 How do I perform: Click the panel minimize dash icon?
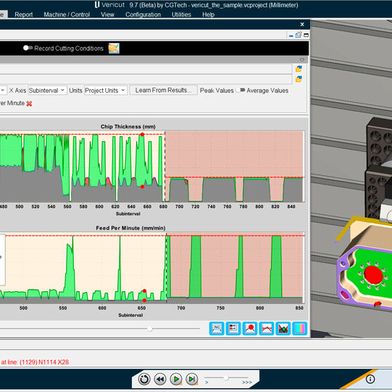292,35
